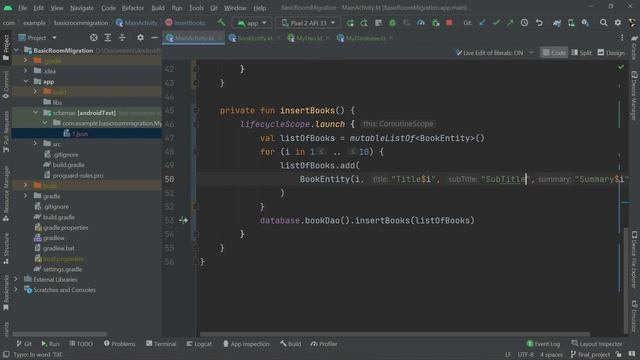This screenshot has height=360, width=640.
Task: Toggle the Project tool window stripe button
Action: [6, 47]
